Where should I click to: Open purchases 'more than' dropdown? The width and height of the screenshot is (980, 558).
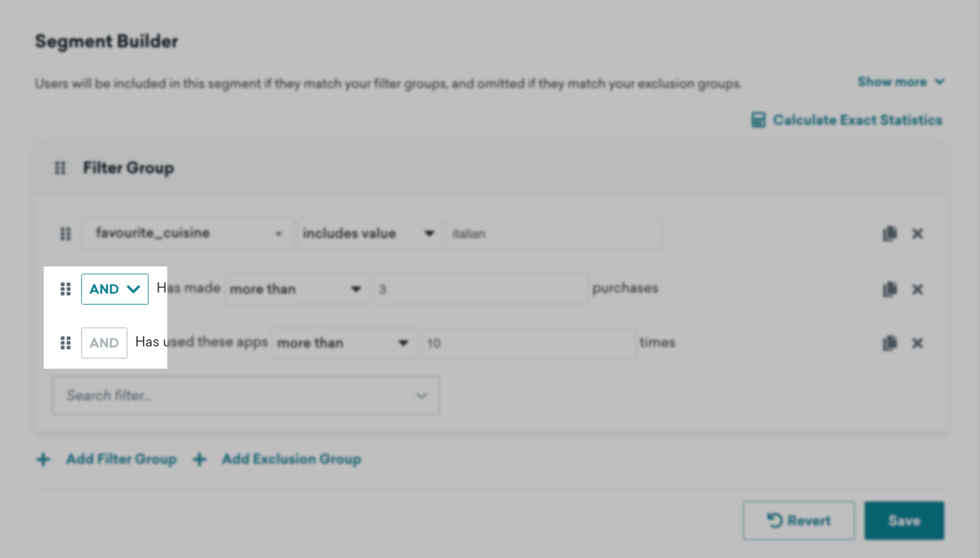point(296,289)
